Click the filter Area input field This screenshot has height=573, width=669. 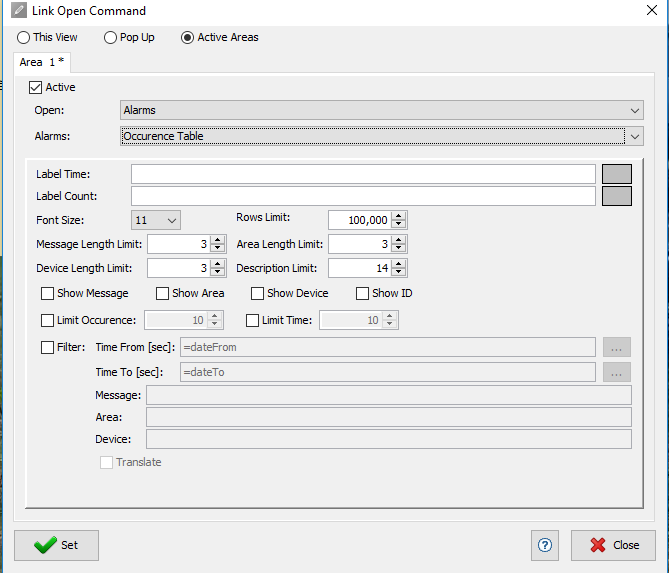click(389, 417)
